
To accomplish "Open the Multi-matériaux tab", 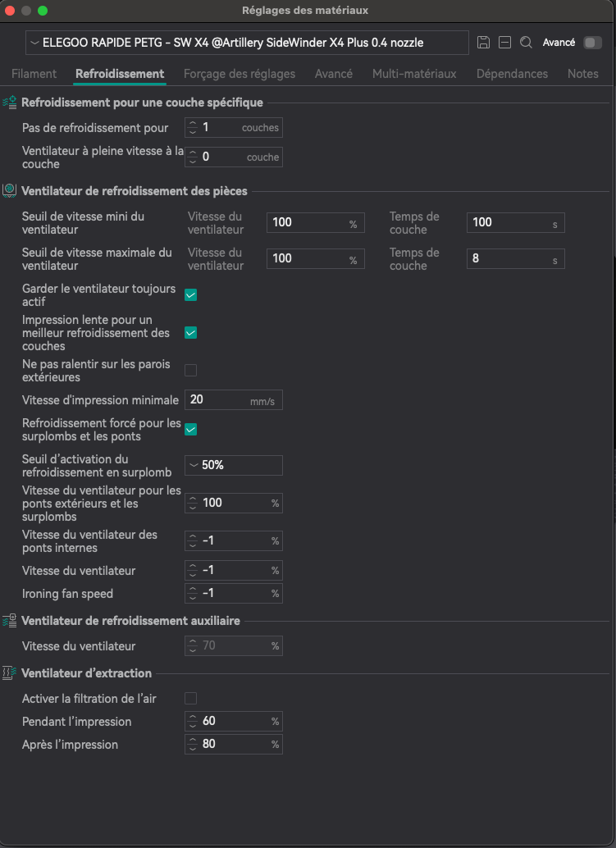I will point(414,74).
